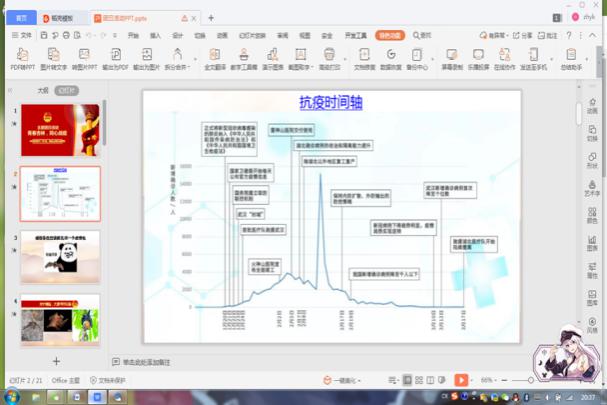
Task: Open the 属性 panel in right sidebar
Action: click(592, 271)
